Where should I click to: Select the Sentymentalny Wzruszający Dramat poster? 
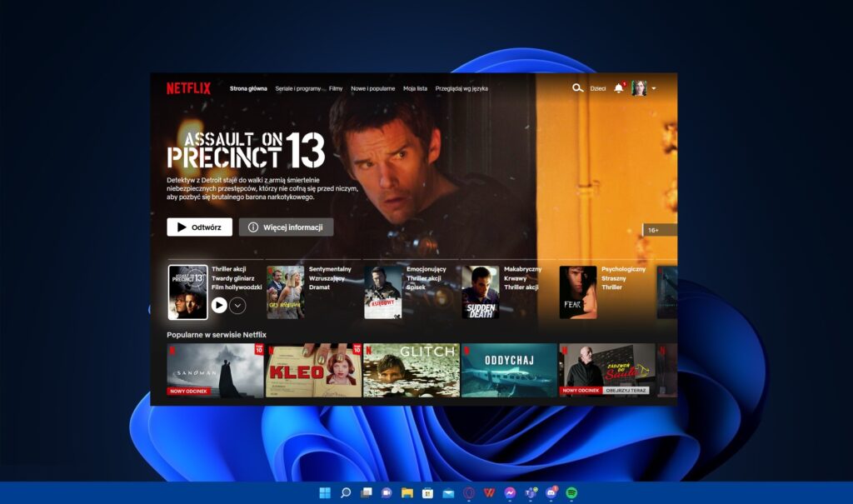(286, 292)
